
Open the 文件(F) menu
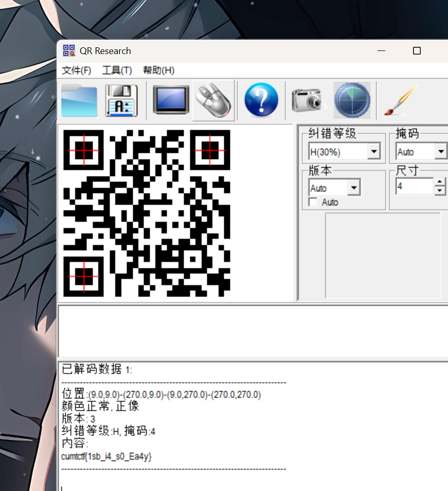(x=76, y=71)
